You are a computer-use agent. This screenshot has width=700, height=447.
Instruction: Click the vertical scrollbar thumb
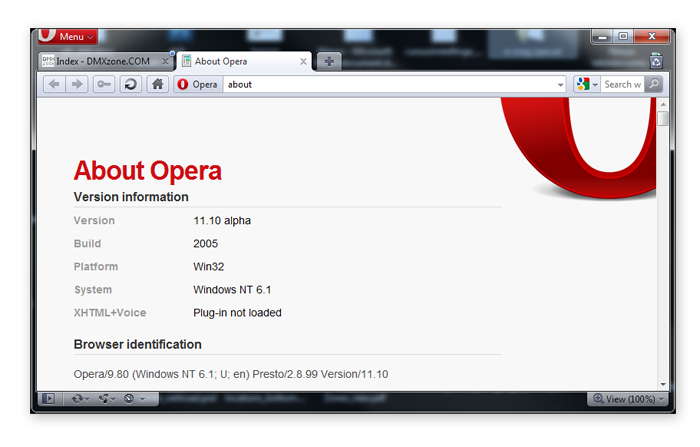(663, 119)
